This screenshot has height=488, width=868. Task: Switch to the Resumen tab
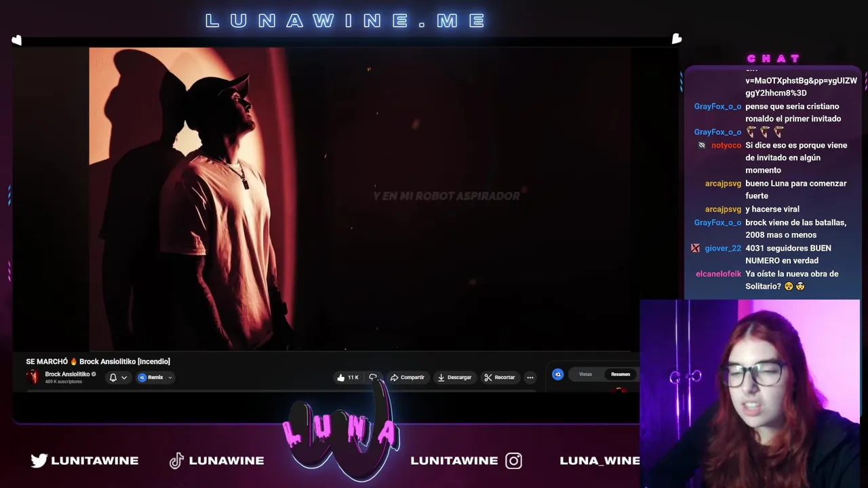point(620,374)
